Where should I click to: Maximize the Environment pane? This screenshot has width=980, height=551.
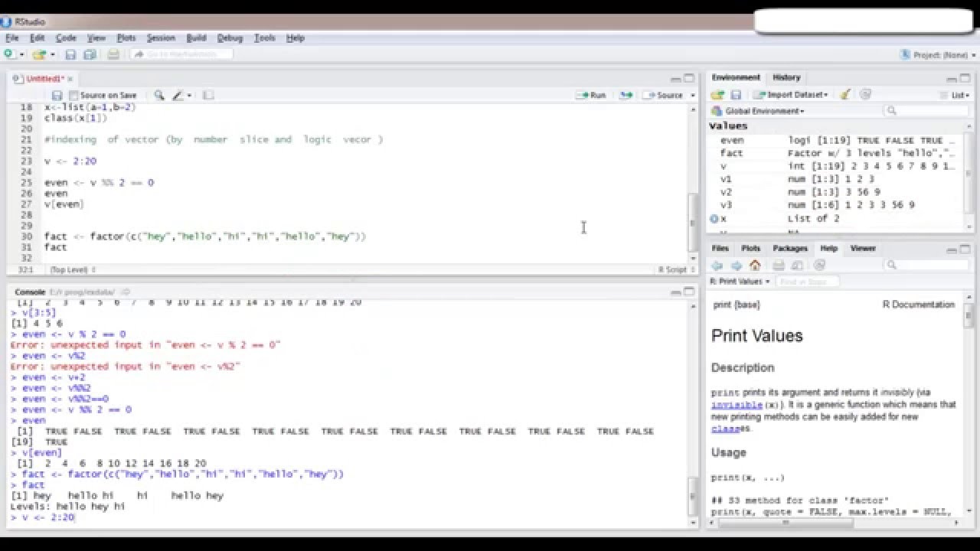click(x=965, y=78)
